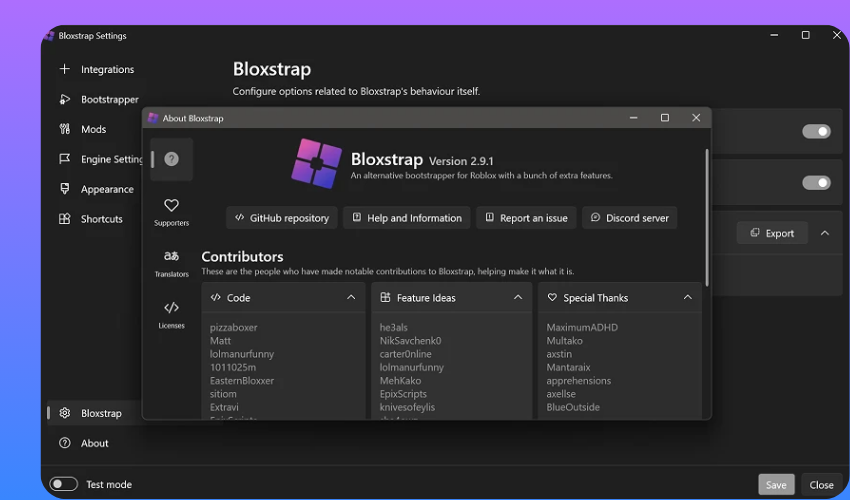Maximize the About Bloxstrap window
Viewport: 850px width, 500px height.
tap(665, 118)
